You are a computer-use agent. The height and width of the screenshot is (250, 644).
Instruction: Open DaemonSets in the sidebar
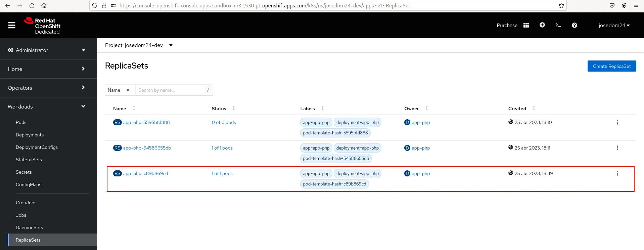point(30,227)
